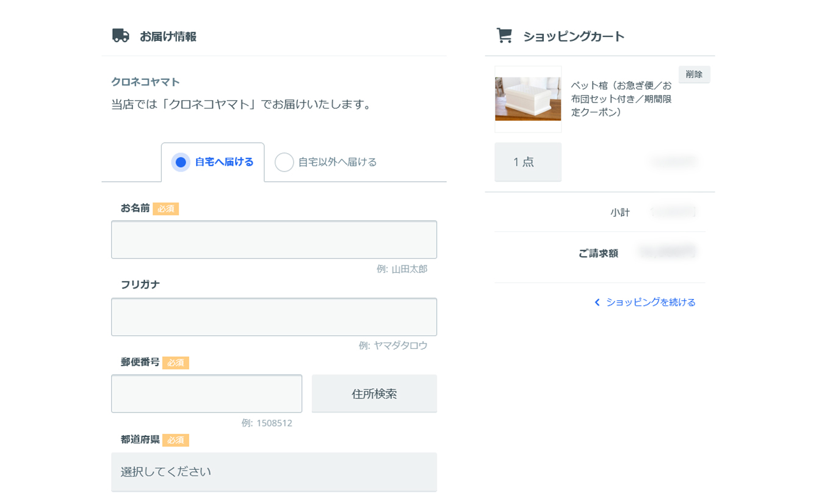Click the ショッピングカート heading text
Screen dimensions: 813x504
574,37
